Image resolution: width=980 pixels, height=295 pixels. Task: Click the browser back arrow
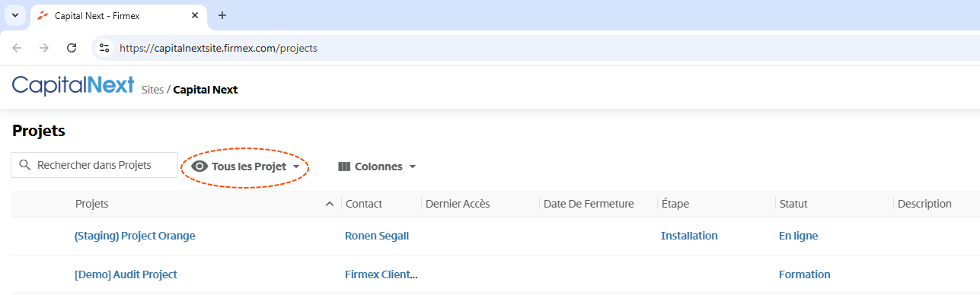pyautogui.click(x=17, y=48)
